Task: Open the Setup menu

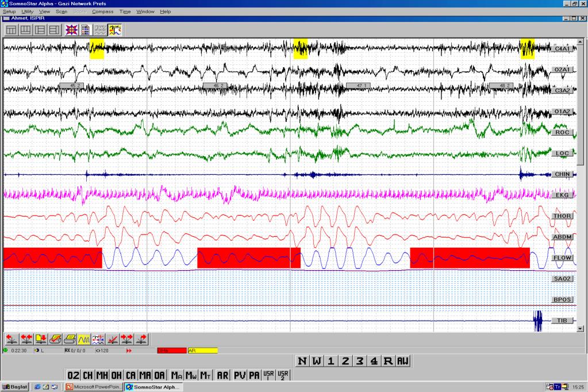Action: [9, 11]
